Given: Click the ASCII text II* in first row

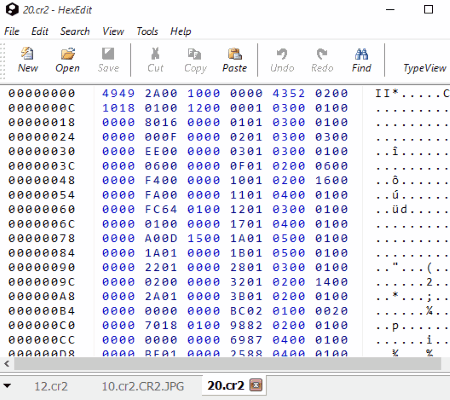Looking at the screenshot, I should (x=387, y=93).
